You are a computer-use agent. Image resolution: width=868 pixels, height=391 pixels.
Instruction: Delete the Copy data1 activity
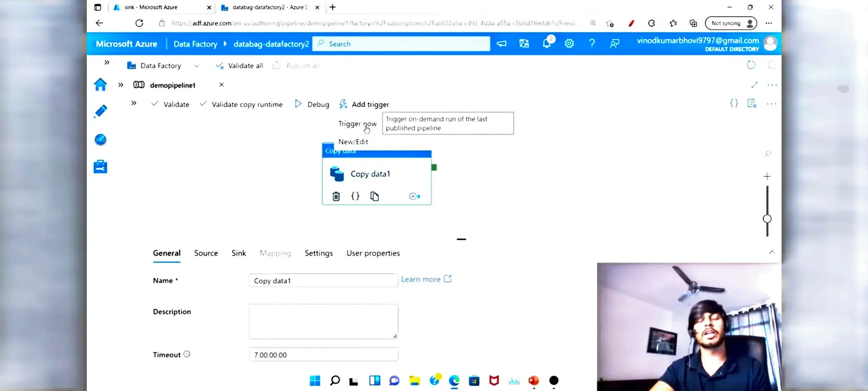(x=336, y=196)
